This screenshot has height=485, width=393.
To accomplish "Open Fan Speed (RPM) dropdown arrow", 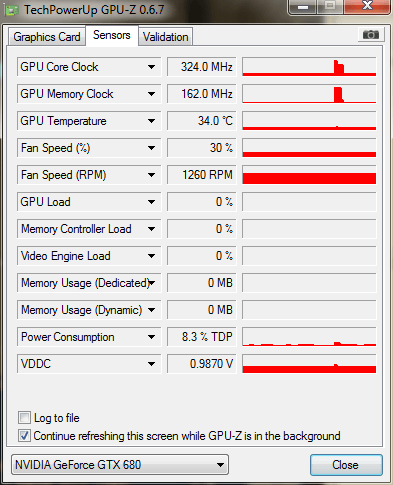I will click(151, 175).
